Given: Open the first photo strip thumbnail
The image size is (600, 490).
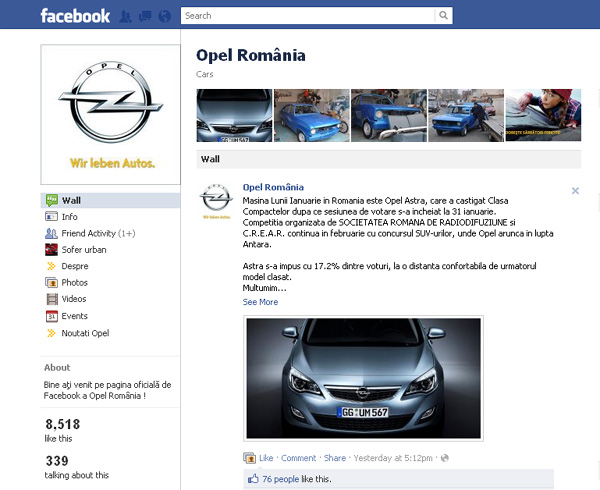Looking at the screenshot, I should pos(233,115).
